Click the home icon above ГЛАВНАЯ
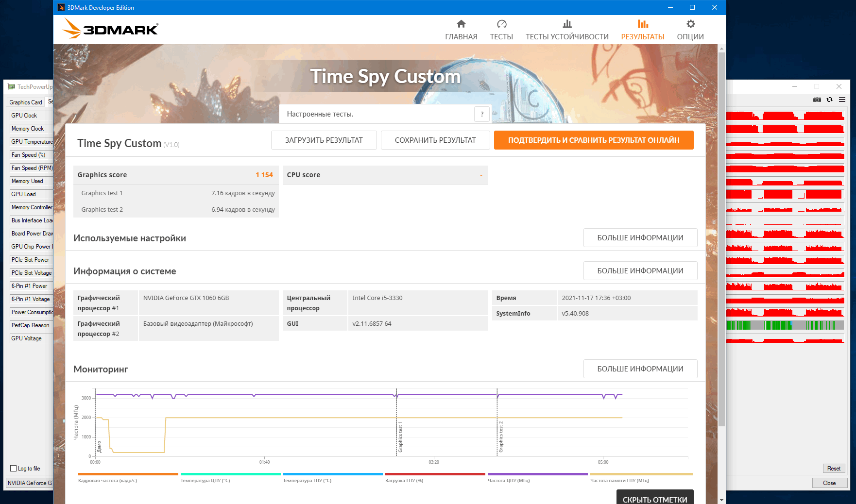Screen dimensions: 856x504 click(461, 24)
